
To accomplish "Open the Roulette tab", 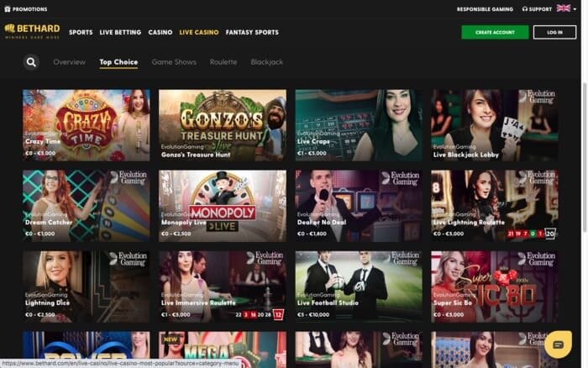I will tap(223, 62).
